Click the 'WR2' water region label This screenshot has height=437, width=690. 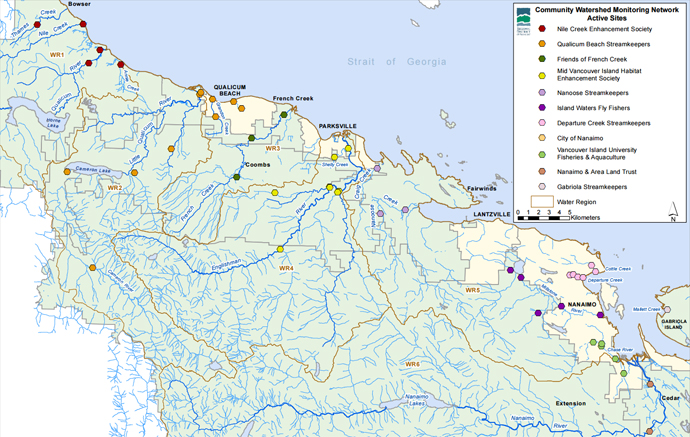click(115, 188)
